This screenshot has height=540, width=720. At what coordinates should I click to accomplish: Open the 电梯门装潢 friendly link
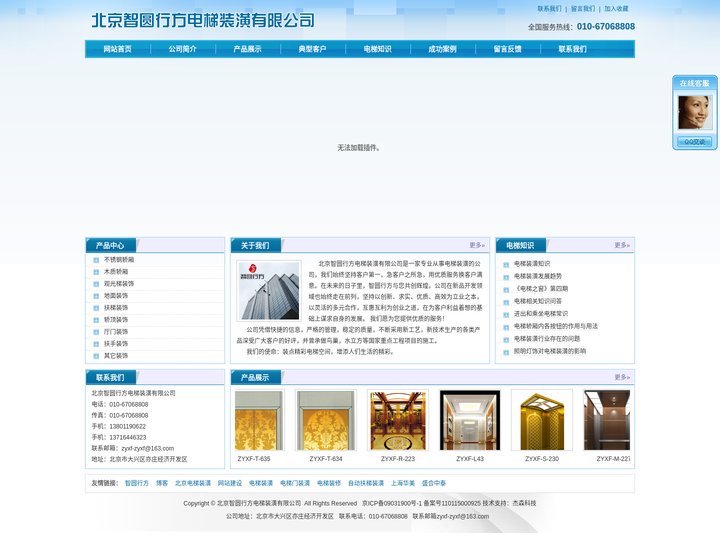pyautogui.click(x=295, y=483)
